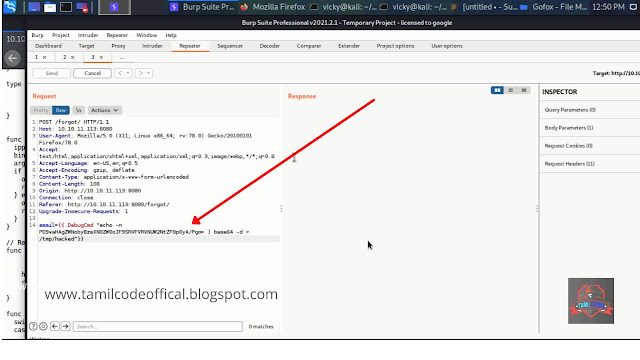Screen dimensions: 640x360
Task: Open the Window menu
Action: point(147,35)
